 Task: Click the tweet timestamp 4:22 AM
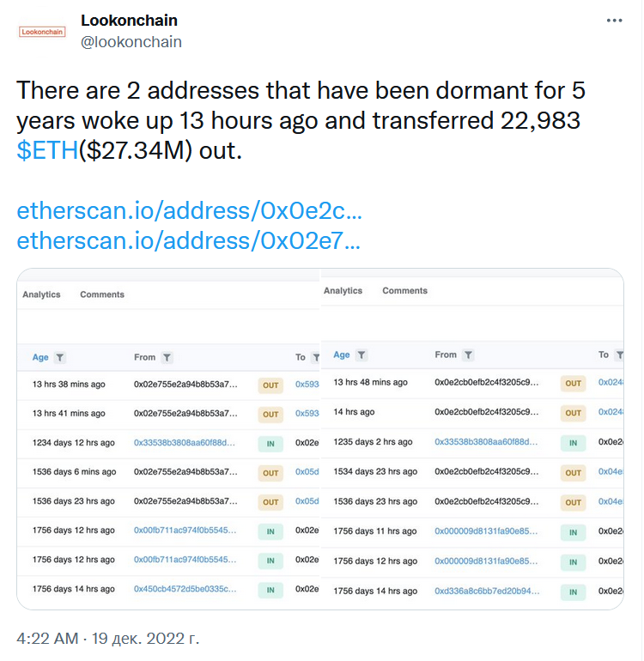[x=47, y=638]
